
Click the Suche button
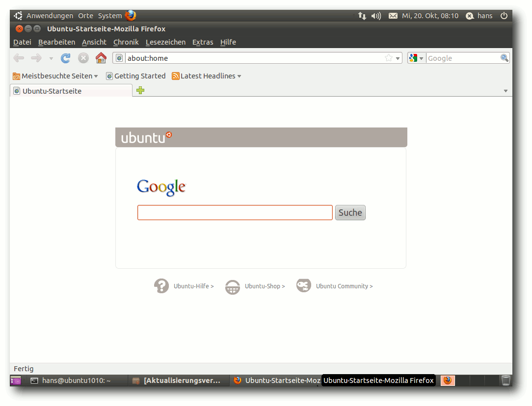350,212
